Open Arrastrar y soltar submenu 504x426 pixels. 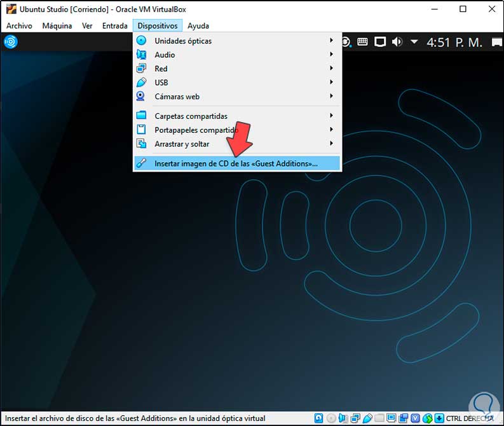(x=237, y=144)
